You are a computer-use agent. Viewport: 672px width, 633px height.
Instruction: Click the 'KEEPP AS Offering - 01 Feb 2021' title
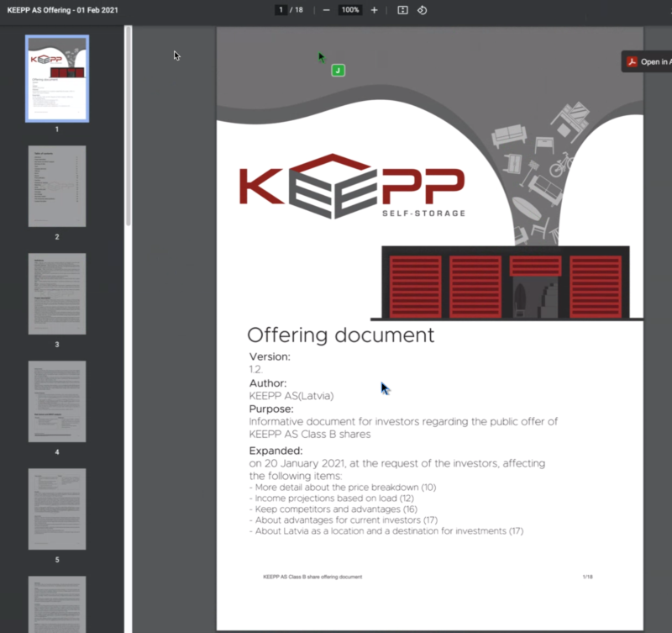pos(62,10)
